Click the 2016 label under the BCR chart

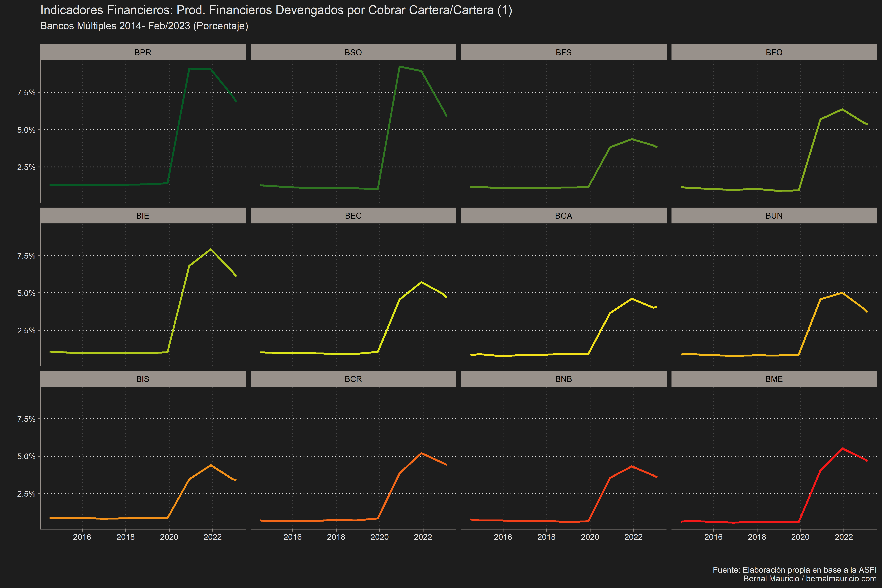pos(293,537)
